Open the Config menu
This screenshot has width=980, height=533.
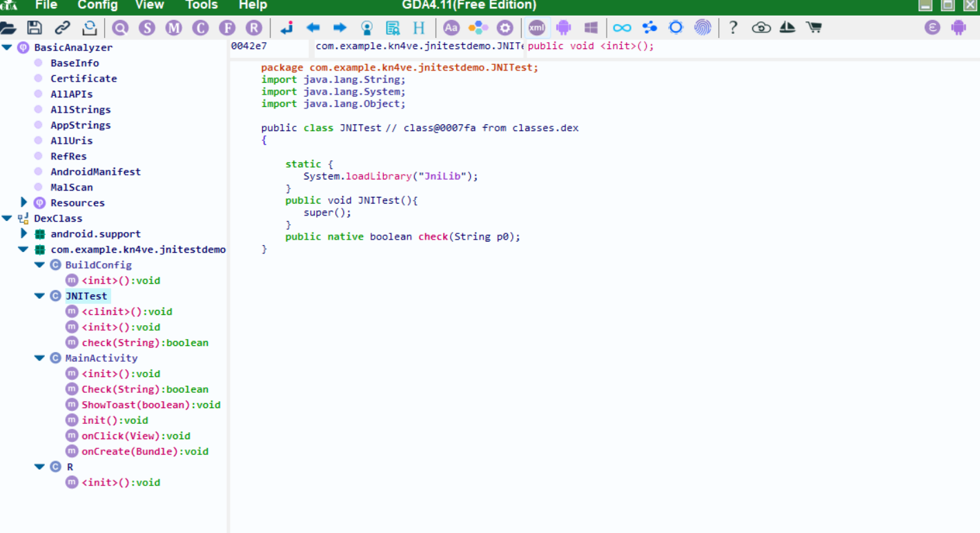(x=97, y=6)
